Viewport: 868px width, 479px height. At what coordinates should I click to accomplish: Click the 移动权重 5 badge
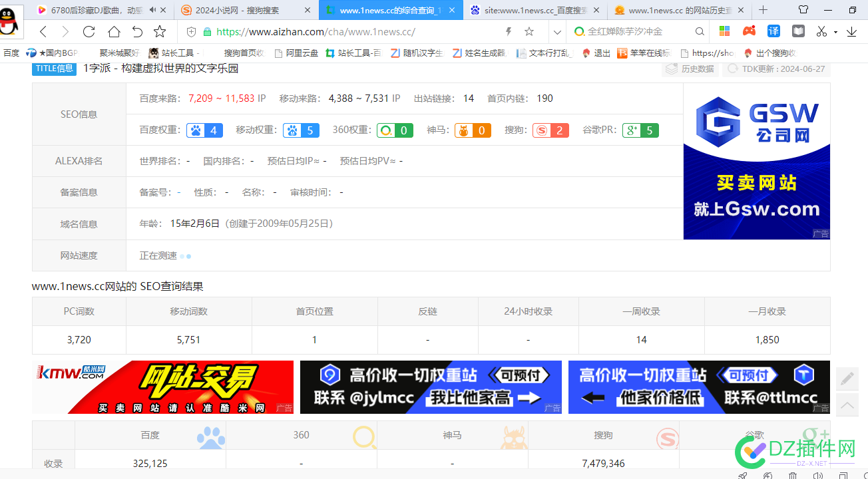(x=301, y=130)
